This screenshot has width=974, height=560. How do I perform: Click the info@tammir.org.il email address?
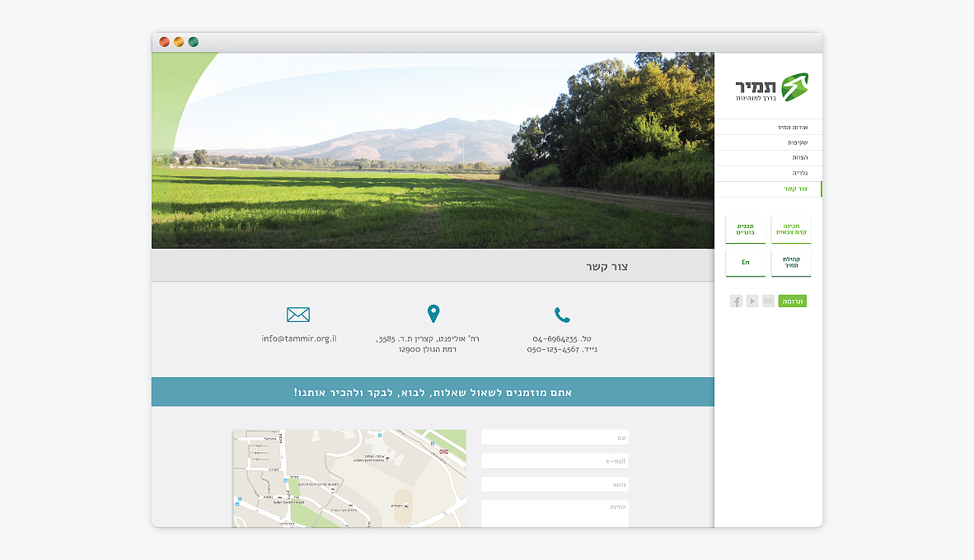pos(299,339)
